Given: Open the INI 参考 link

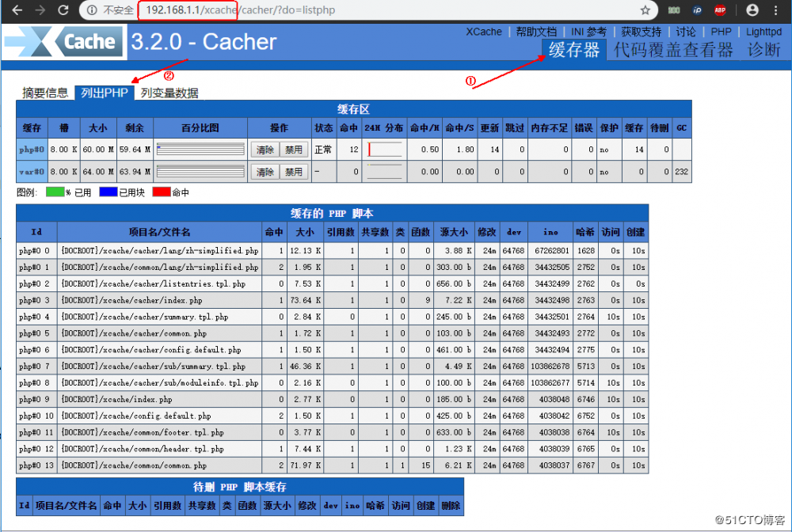Looking at the screenshot, I should tap(588, 32).
